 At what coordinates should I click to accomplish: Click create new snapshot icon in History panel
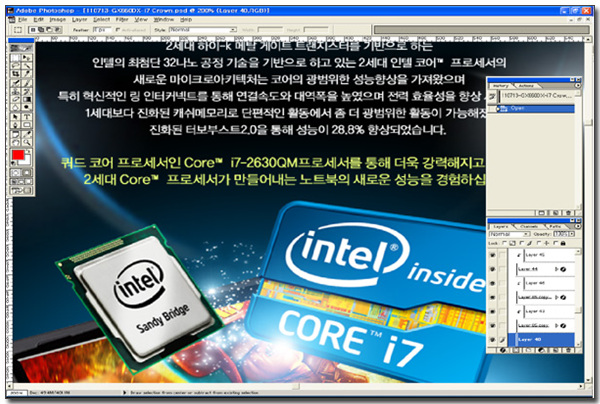point(556,213)
